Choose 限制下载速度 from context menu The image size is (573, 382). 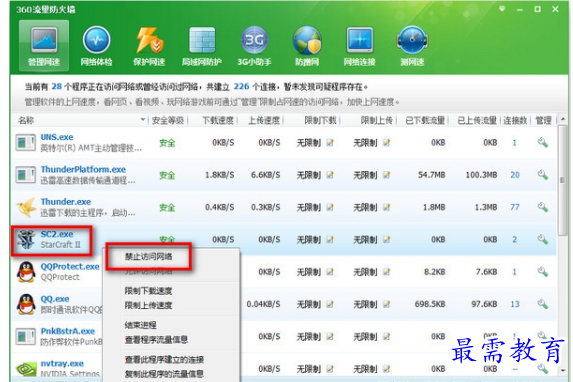point(148,291)
